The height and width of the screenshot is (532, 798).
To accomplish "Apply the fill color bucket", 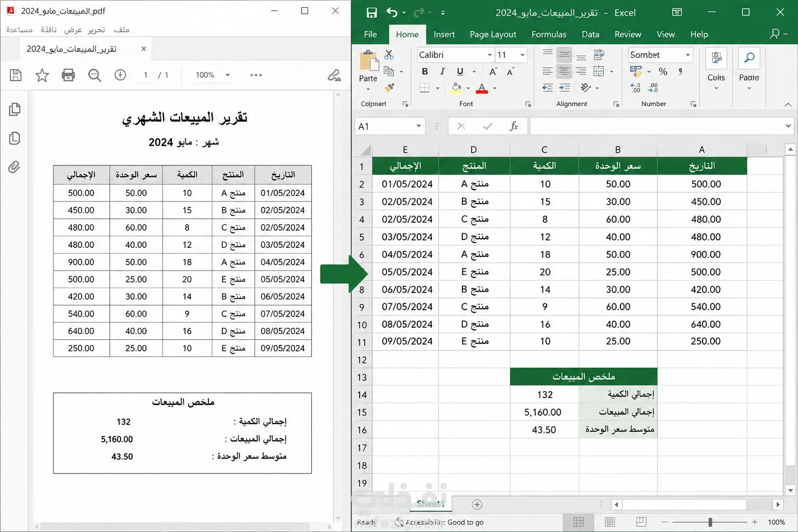I will click(x=456, y=88).
